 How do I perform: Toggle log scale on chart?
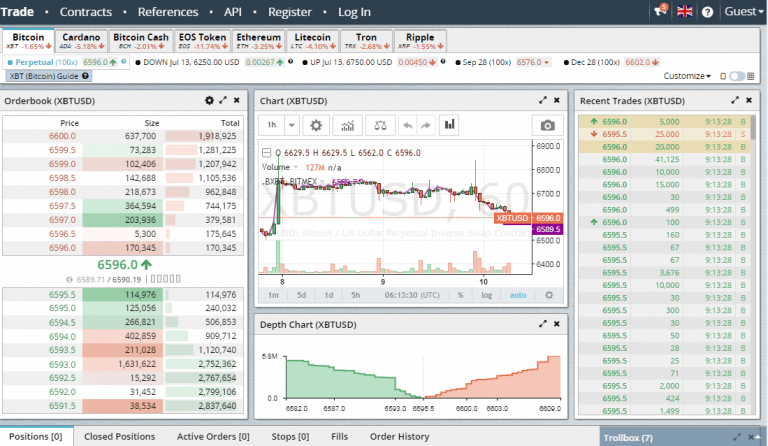[x=486, y=295]
